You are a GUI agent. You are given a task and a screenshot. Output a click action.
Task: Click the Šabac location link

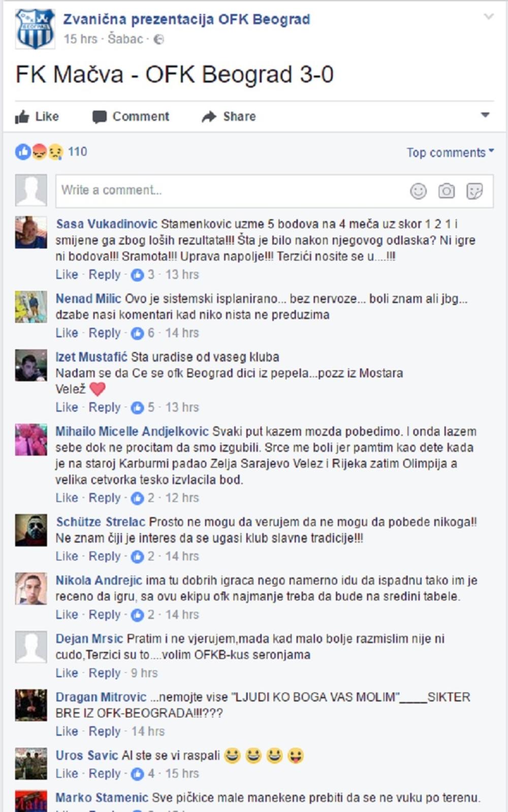pyautogui.click(x=125, y=39)
